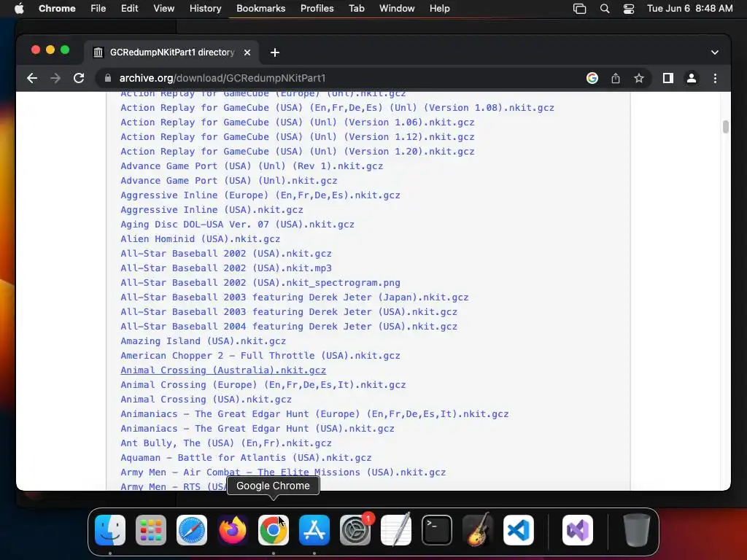Open the Help menu
Image resolution: width=747 pixels, height=560 pixels.
pyautogui.click(x=439, y=9)
